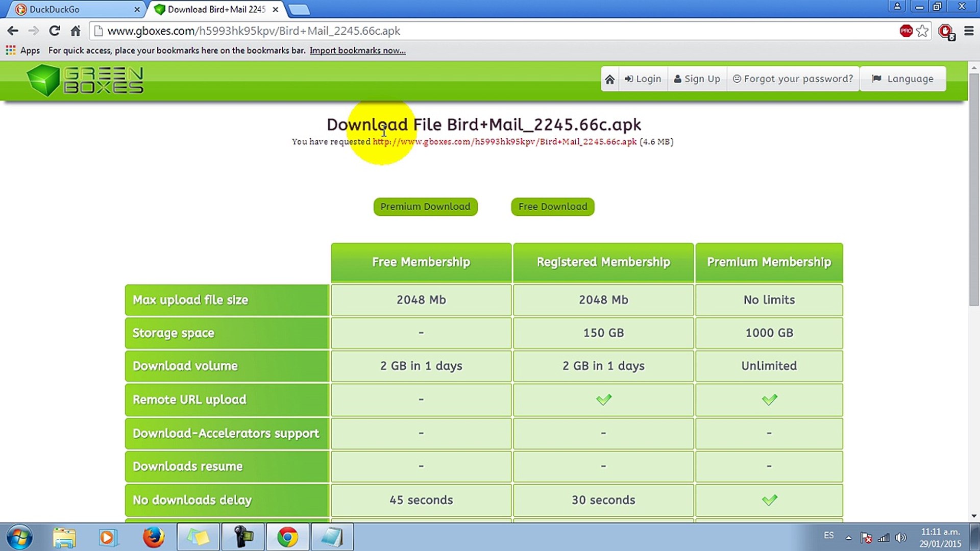Viewport: 980px width, 551px height.
Task: Click the Green Boxes logo
Action: (84, 80)
